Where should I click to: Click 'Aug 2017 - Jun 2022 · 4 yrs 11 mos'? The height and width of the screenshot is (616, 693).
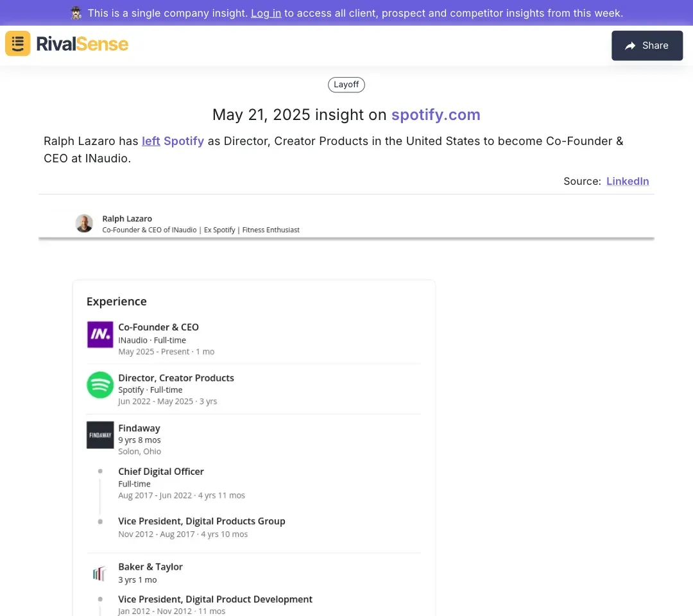pos(182,495)
